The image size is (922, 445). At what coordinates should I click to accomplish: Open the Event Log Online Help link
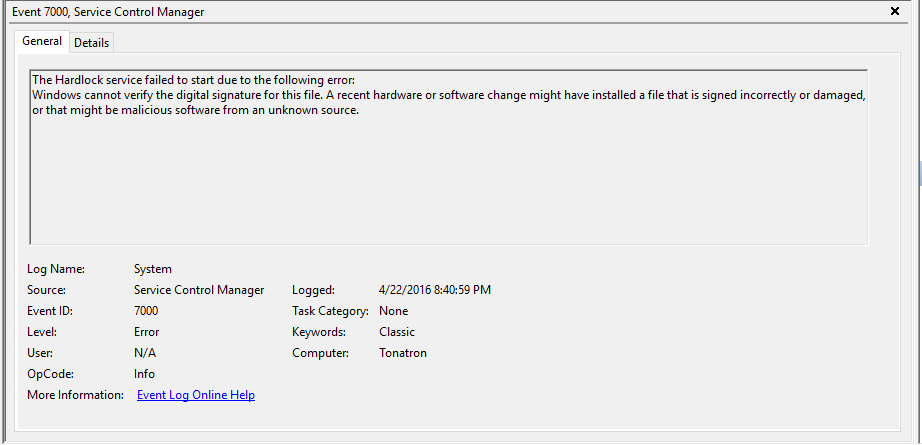[x=196, y=395]
